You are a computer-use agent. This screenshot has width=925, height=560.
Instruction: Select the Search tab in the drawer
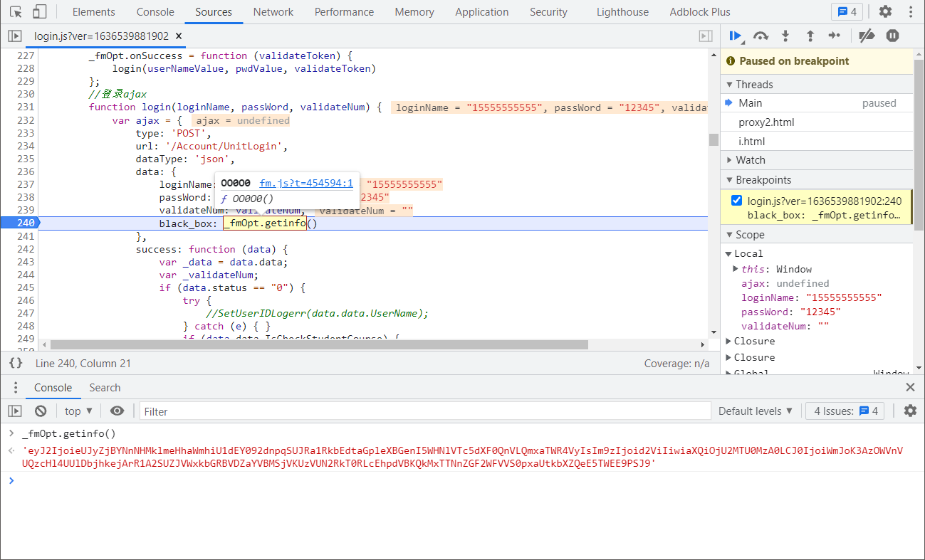pyautogui.click(x=105, y=388)
